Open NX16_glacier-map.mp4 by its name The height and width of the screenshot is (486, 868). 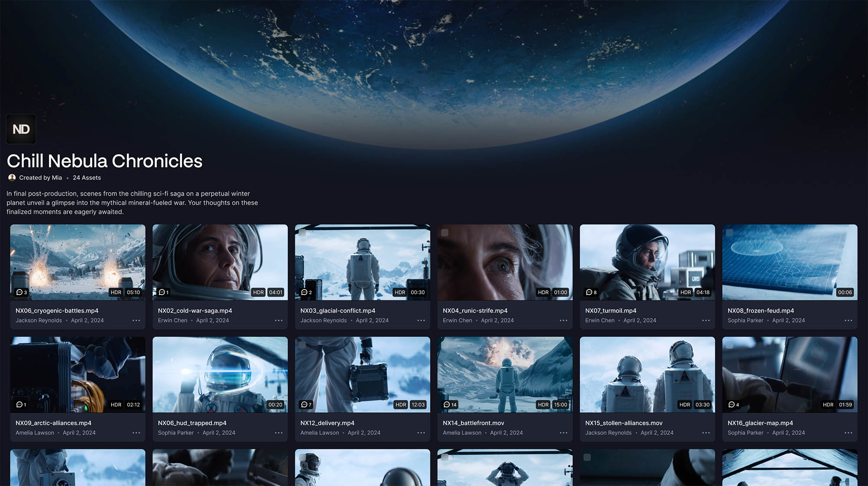[760, 423]
